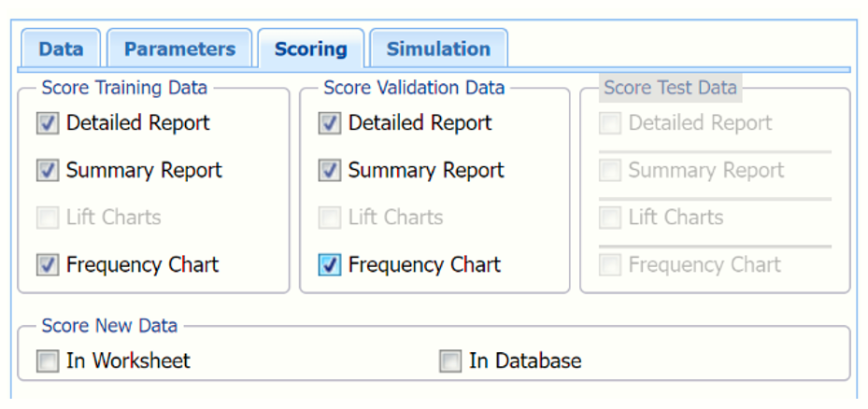
Task: Disable Frequency Chart for Score Training Data
Action: tap(48, 265)
